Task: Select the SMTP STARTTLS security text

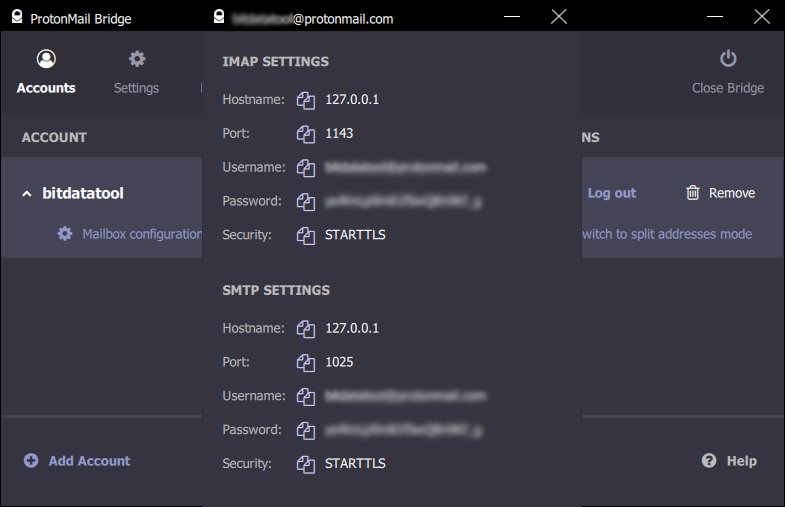Action: (x=355, y=463)
